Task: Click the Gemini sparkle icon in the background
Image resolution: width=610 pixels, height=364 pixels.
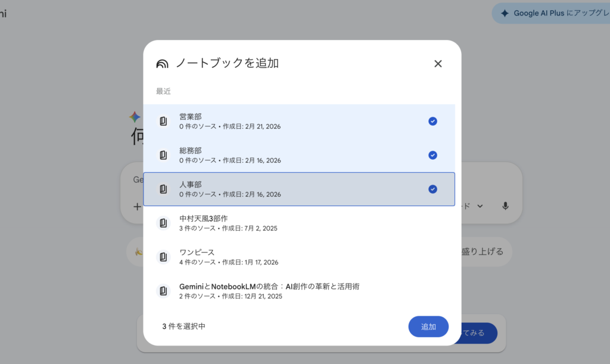Action: (x=136, y=116)
